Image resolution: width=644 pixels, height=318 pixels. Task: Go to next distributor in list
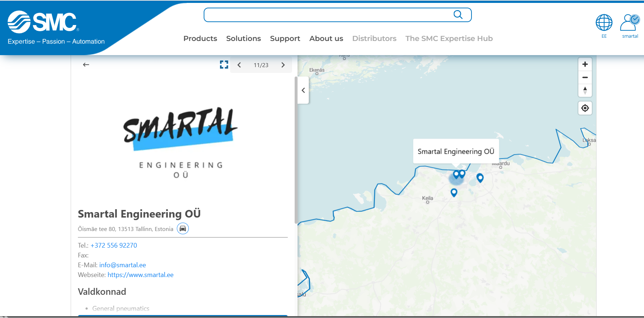[x=283, y=65]
